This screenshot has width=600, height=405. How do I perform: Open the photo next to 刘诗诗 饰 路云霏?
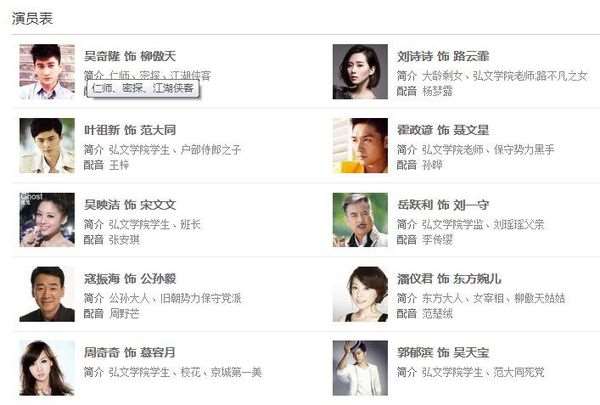(360, 72)
